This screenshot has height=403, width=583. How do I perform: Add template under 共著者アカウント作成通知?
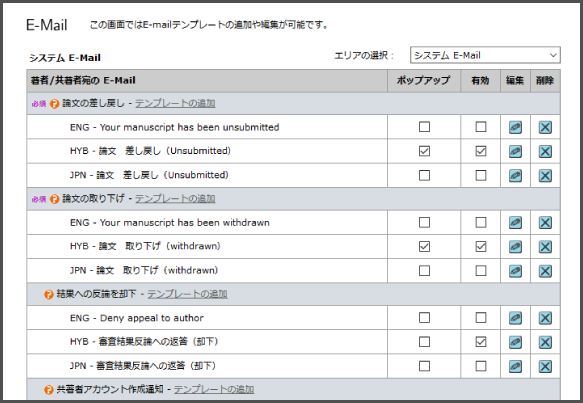pyautogui.click(x=214, y=389)
